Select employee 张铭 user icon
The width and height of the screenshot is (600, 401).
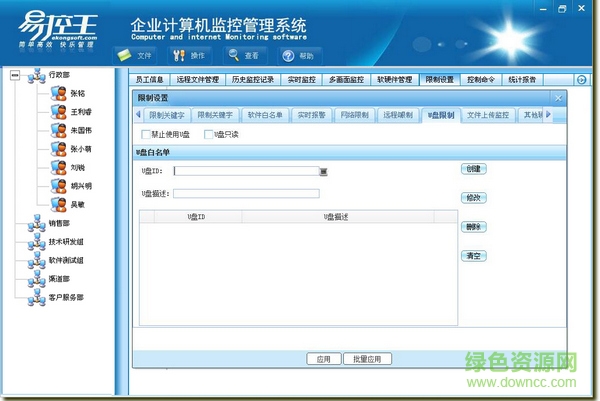[x=59, y=93]
